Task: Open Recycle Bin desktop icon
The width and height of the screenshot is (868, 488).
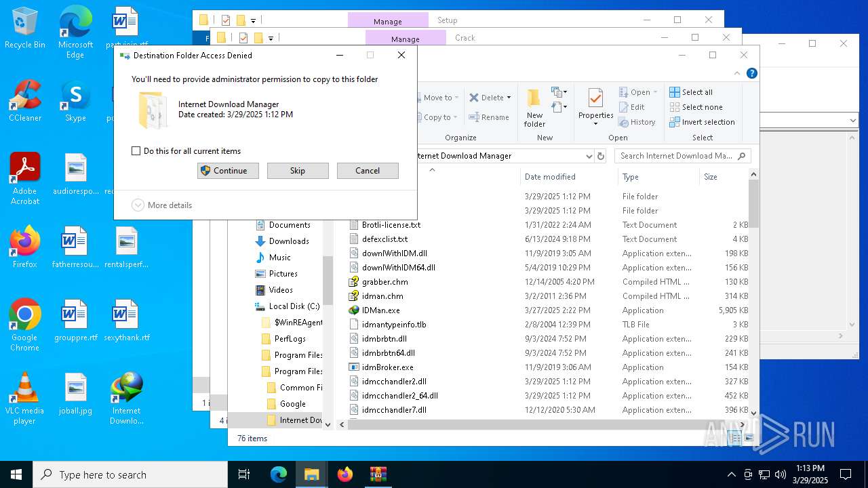Action: (x=25, y=28)
